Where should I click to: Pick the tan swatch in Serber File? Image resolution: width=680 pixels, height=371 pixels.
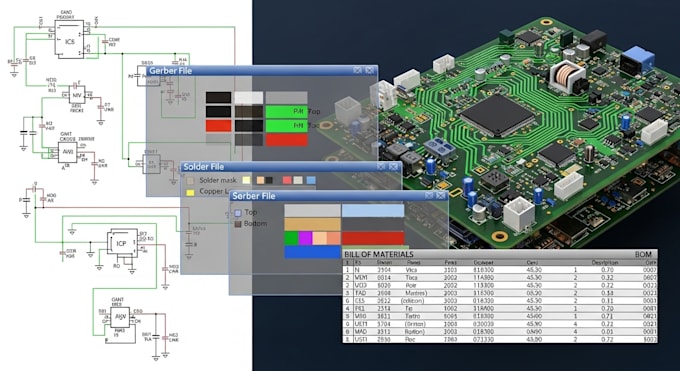click(x=312, y=224)
